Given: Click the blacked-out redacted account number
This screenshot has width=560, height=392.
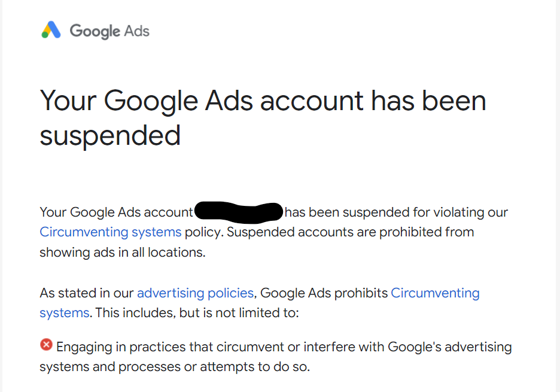Looking at the screenshot, I should (238, 212).
